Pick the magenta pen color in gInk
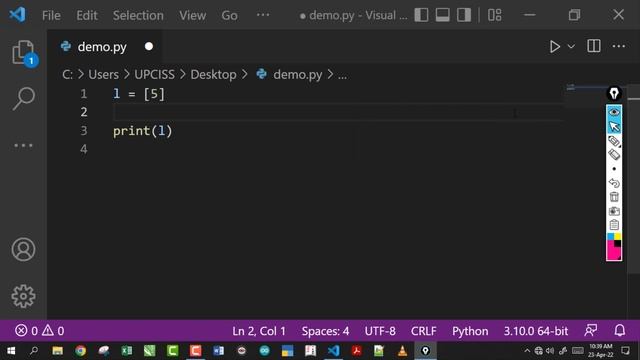The height and width of the screenshot is (360, 640). 612,251
